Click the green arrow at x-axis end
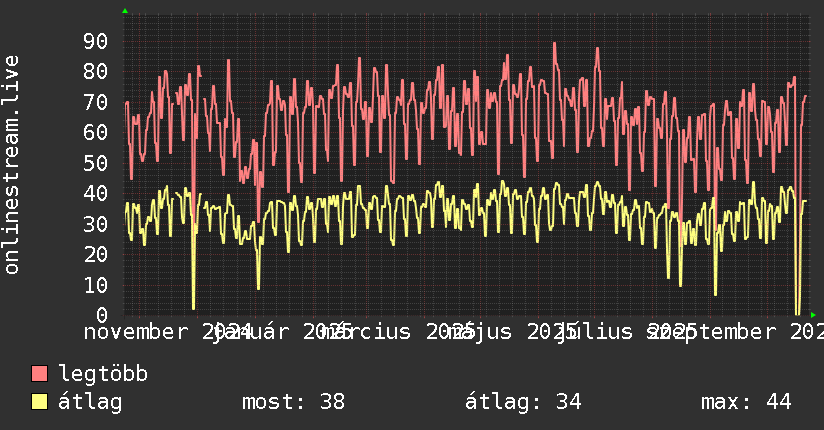The width and height of the screenshot is (824, 430). point(813,315)
